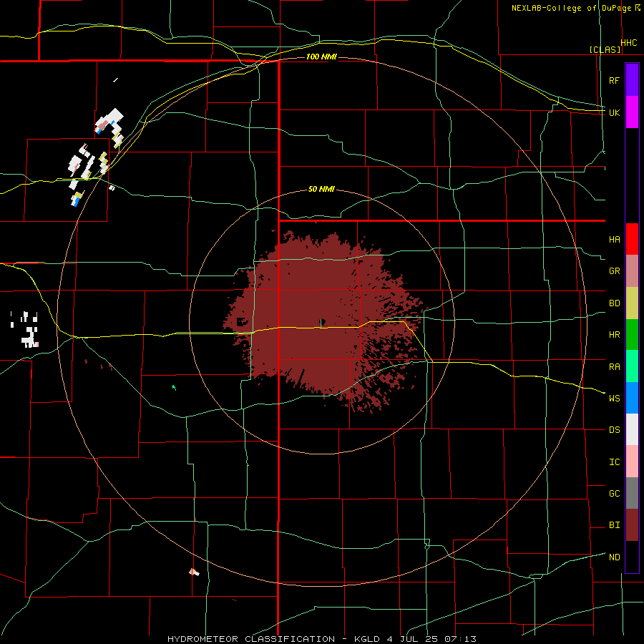Click the HA legend label
The image size is (644, 644).
click(614, 239)
